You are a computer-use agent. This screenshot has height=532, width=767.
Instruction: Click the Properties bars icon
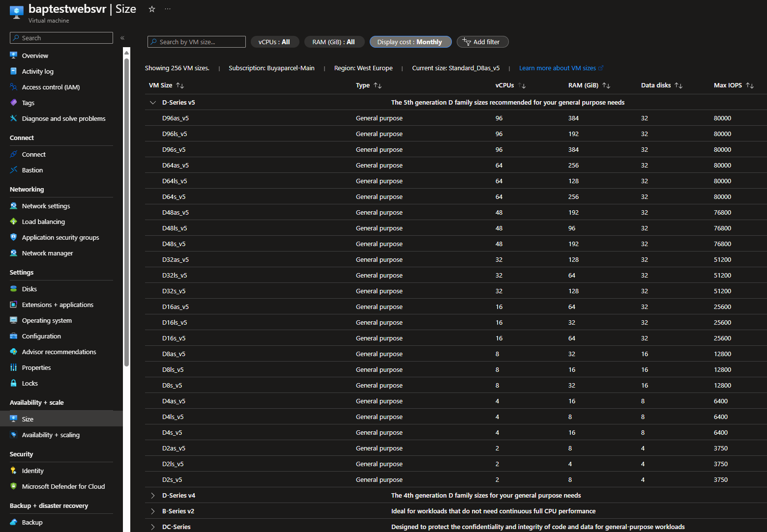click(14, 367)
